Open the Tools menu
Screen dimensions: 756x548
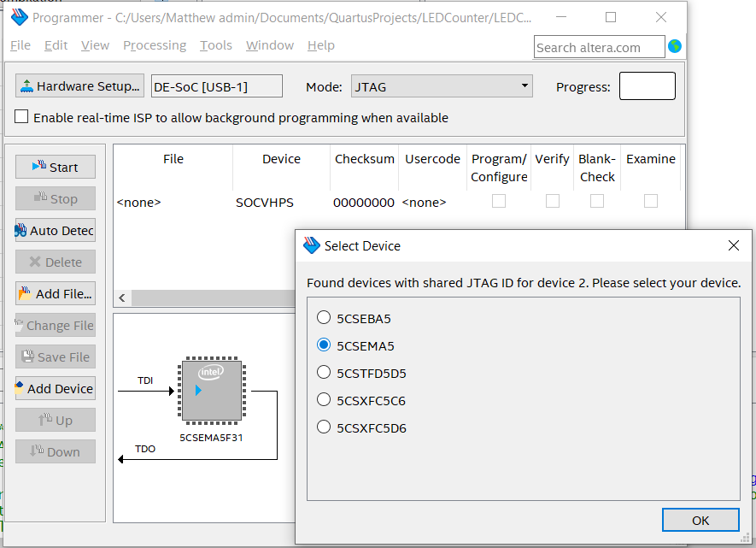pos(216,45)
